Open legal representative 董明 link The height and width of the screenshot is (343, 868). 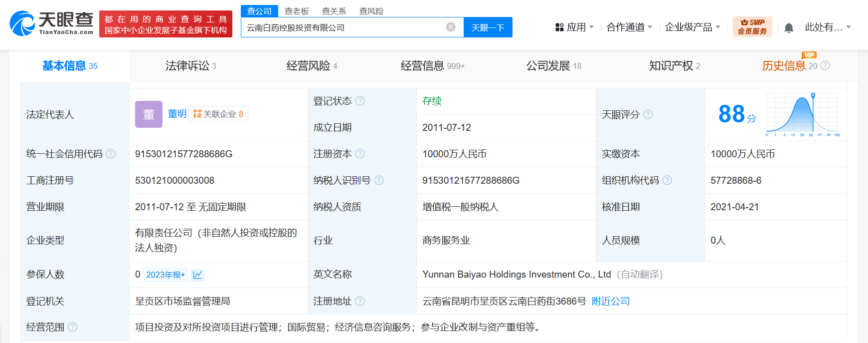point(177,114)
